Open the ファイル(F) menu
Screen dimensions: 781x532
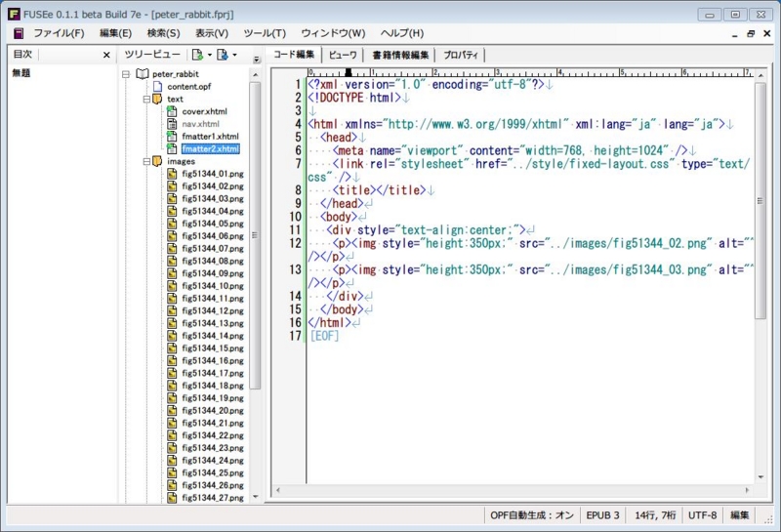pos(59,33)
